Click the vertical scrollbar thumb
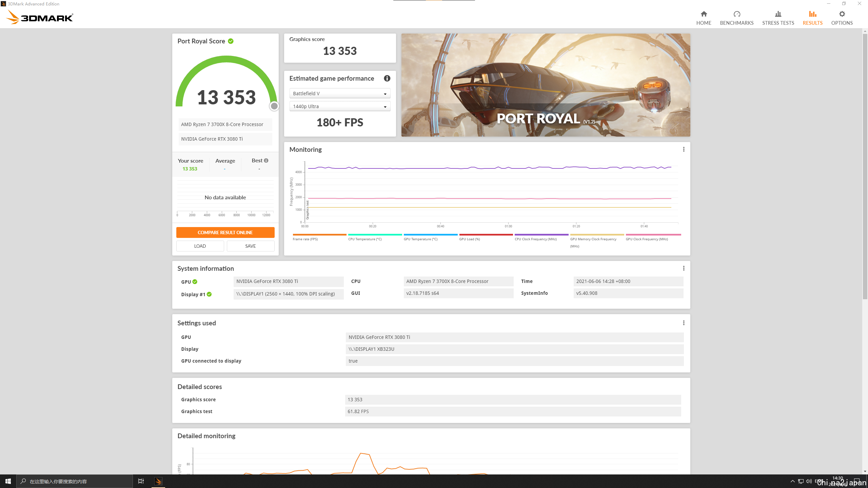This screenshot has width=868, height=488. click(x=865, y=166)
